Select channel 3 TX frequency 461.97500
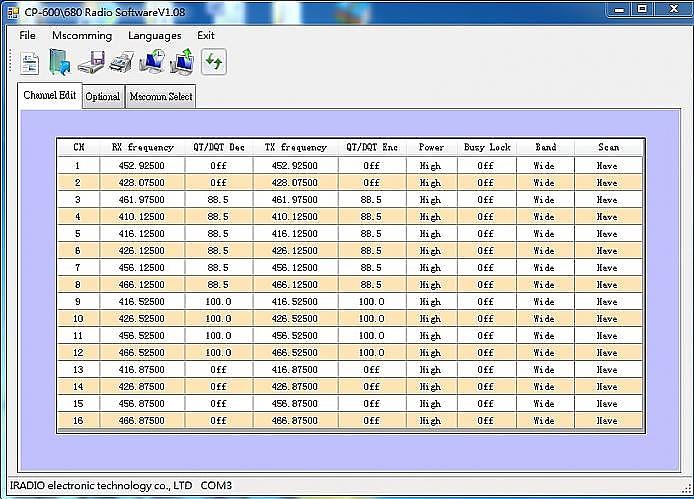This screenshot has height=499, width=694. pos(295,200)
